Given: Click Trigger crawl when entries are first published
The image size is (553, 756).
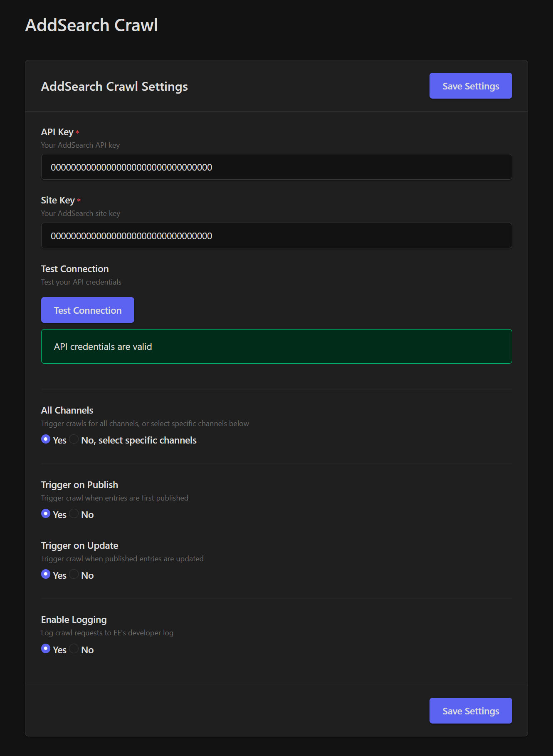Looking at the screenshot, I should click(115, 498).
